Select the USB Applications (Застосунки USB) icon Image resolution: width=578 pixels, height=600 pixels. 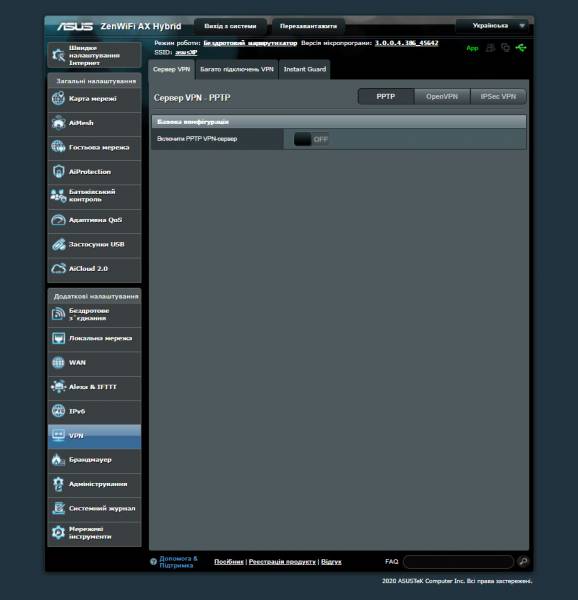[58, 244]
